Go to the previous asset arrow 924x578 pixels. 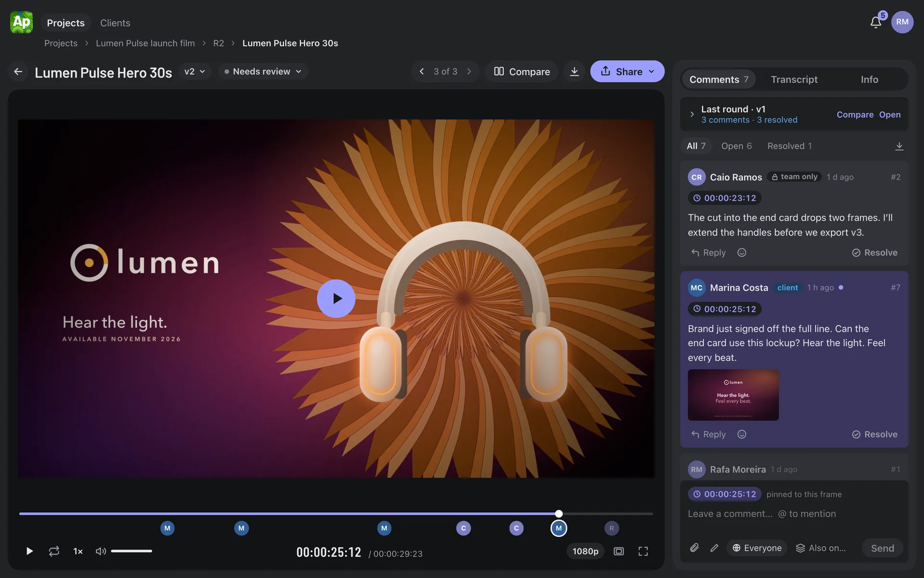tap(422, 71)
